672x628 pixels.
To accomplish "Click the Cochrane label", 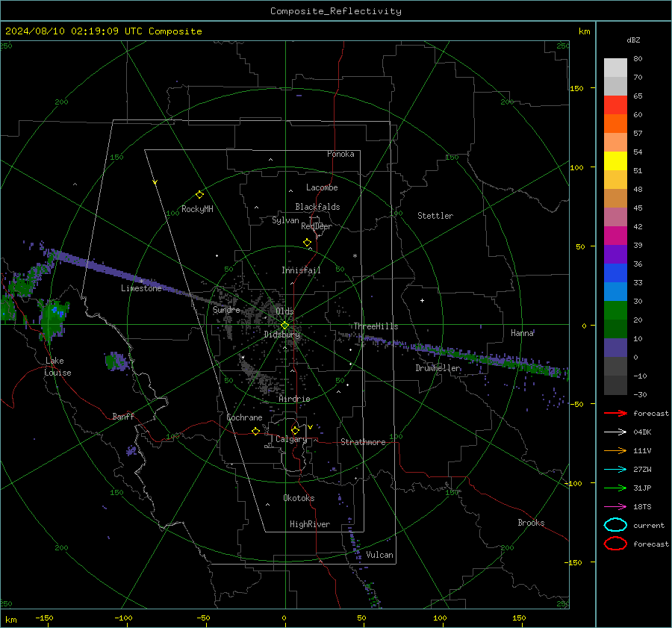I will point(244,417).
